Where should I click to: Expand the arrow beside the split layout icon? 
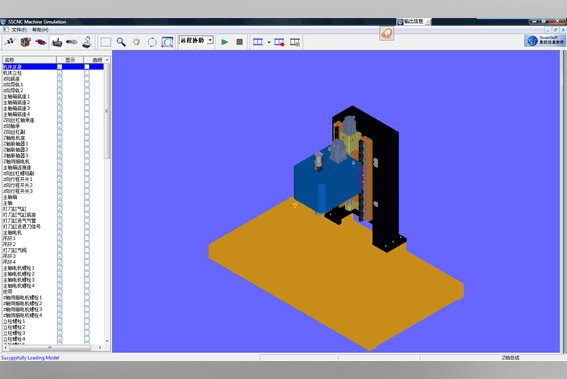pyautogui.click(x=269, y=42)
